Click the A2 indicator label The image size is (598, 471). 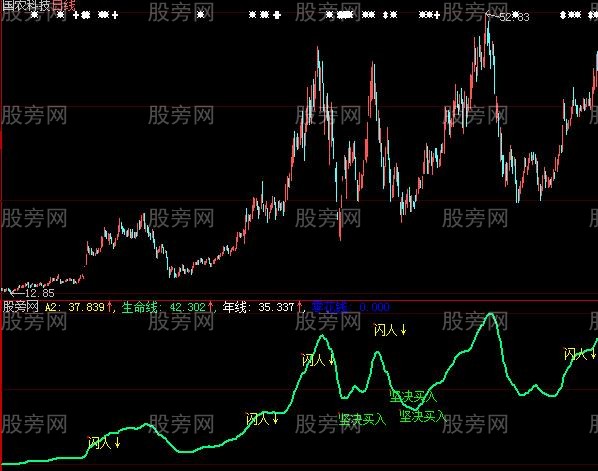pos(51,307)
